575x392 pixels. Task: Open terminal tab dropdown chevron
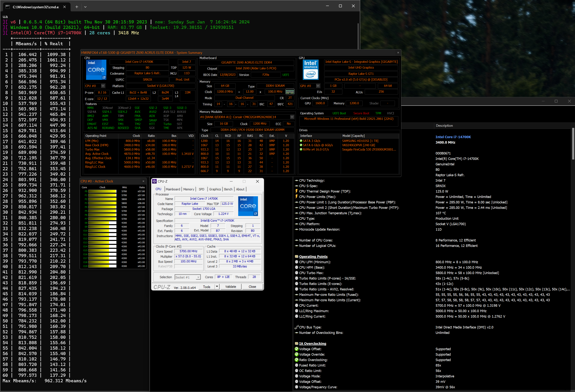pyautogui.click(x=85, y=7)
